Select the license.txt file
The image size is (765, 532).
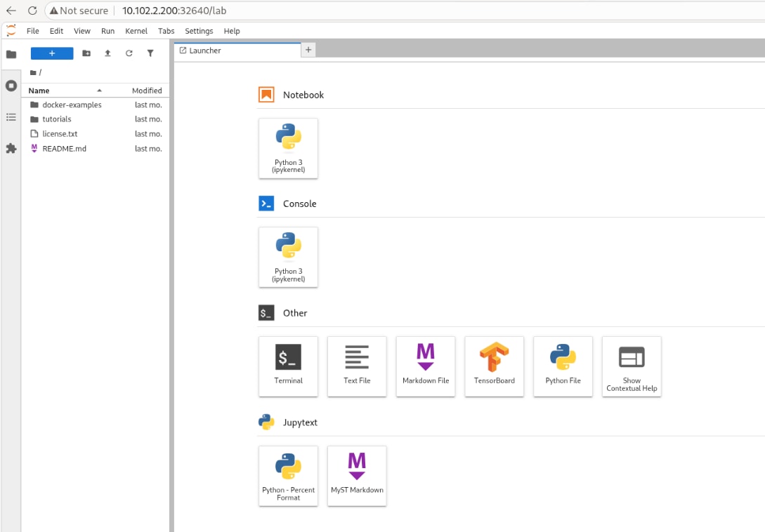[x=96, y=133]
